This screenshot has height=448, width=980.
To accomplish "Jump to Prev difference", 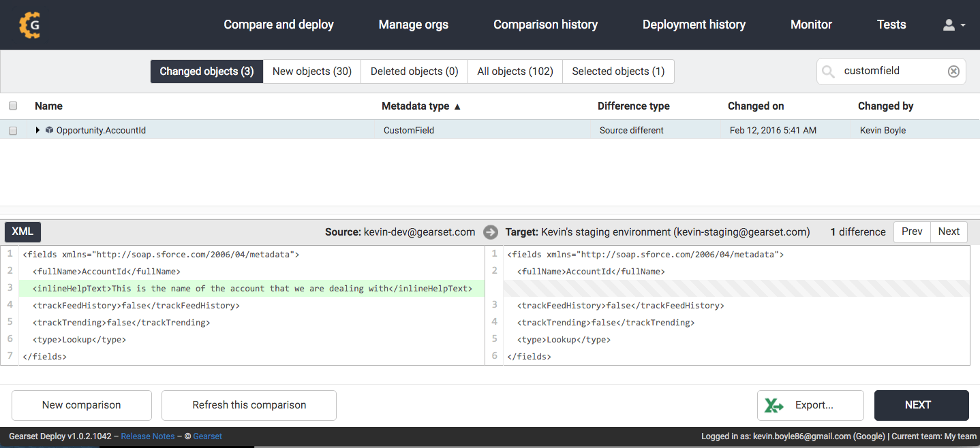I will pos(912,231).
